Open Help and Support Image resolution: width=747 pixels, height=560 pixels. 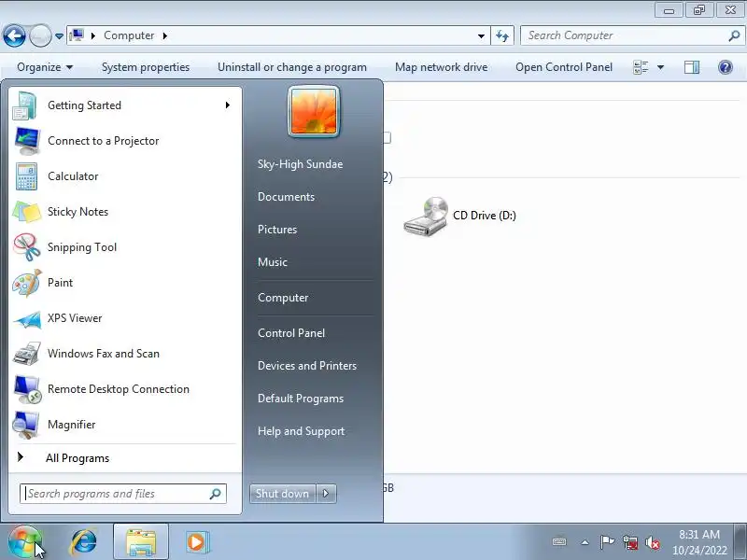301,431
